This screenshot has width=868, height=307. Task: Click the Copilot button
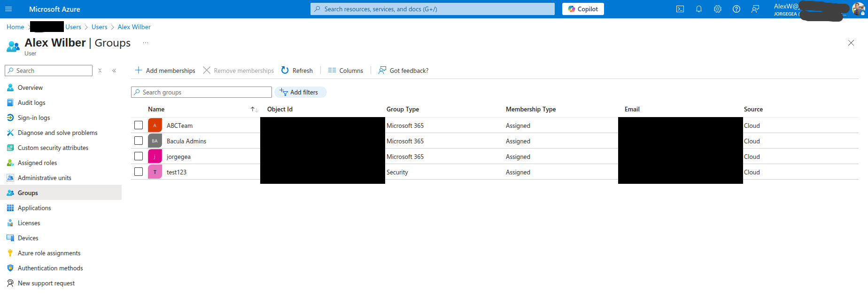(583, 9)
